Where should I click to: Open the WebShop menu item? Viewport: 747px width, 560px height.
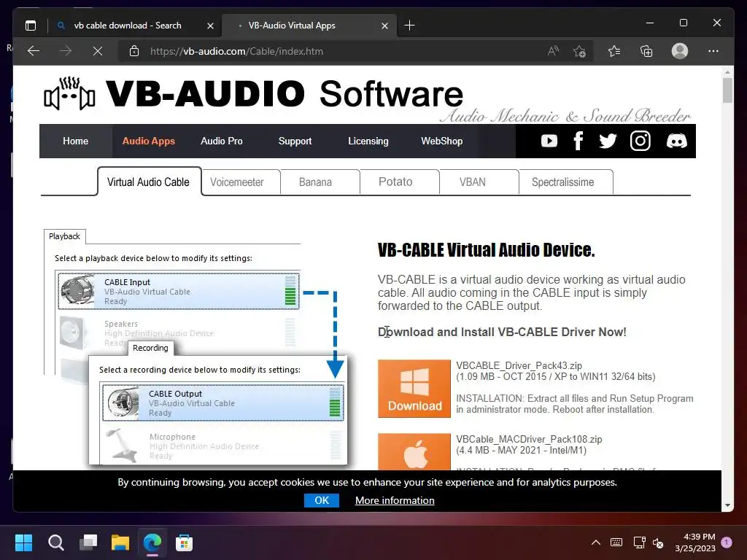(x=441, y=141)
